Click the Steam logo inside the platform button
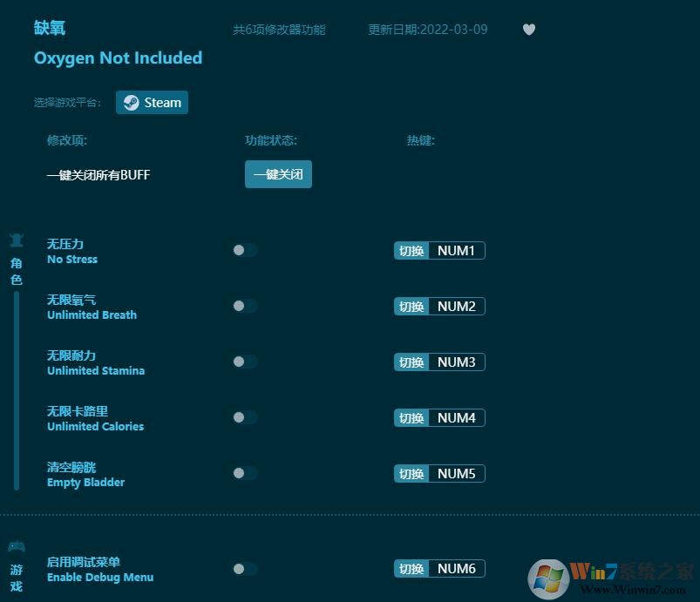700x602 pixels. click(x=130, y=102)
